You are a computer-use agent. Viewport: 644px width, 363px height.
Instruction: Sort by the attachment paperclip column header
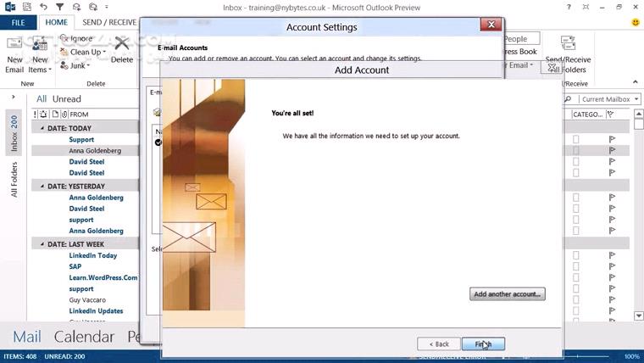click(x=64, y=114)
